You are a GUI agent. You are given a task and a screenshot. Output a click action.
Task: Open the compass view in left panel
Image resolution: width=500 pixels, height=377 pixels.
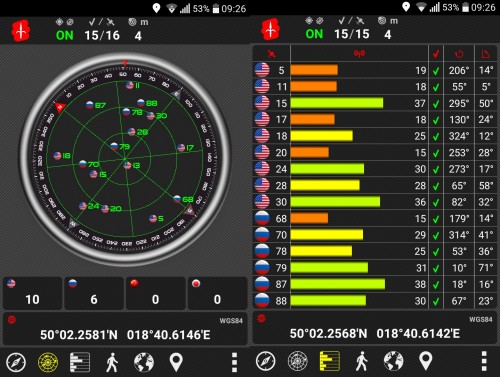click(x=16, y=362)
